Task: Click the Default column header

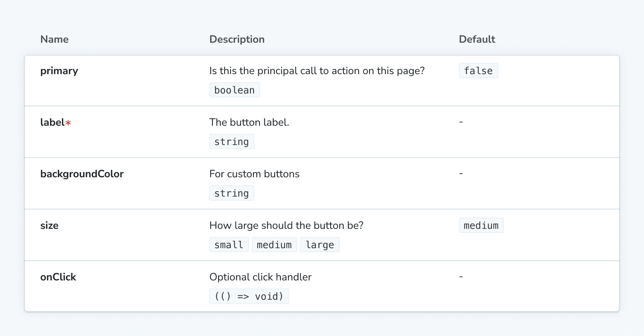Action: 477,39
